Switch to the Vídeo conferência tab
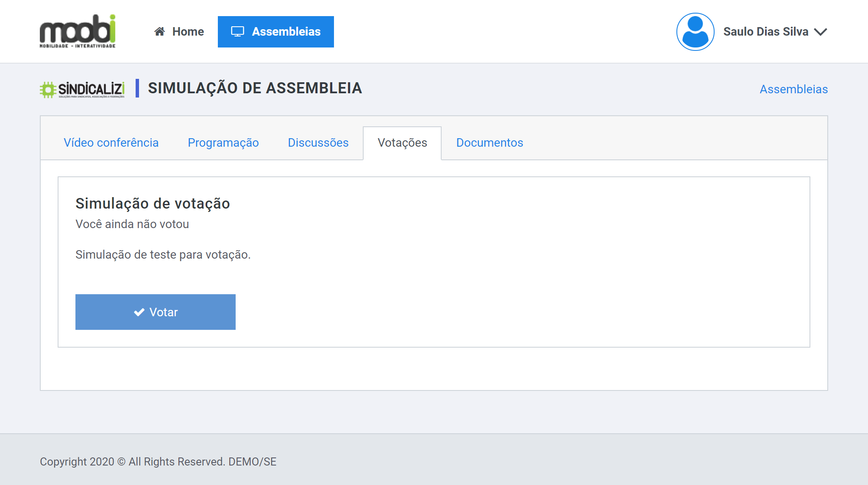 [111, 143]
